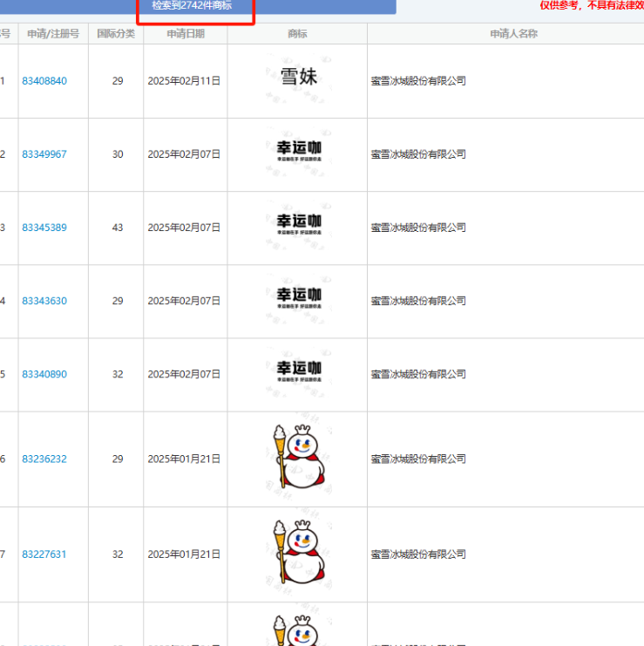
Task: View 幸运咖 trademark image in row 83340890
Action: click(x=299, y=371)
